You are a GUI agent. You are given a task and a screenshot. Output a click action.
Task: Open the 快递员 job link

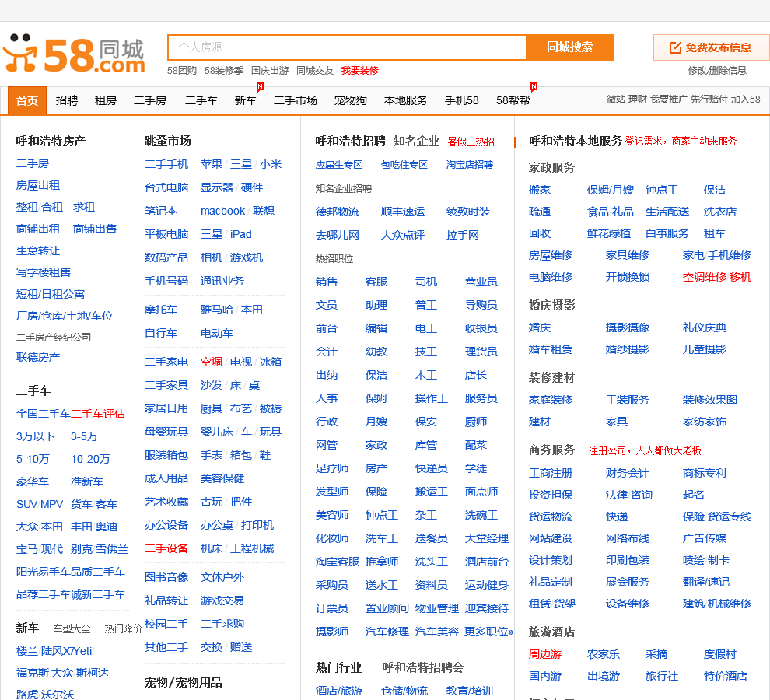(431, 468)
